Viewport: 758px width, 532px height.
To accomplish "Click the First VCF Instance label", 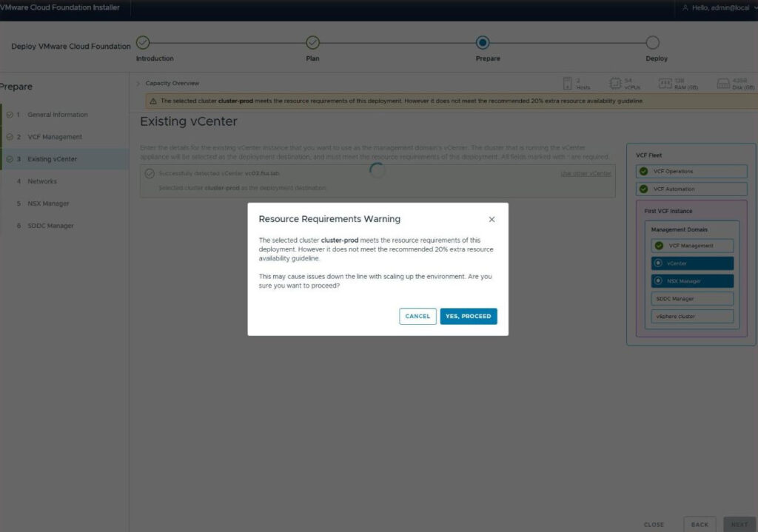I will click(668, 211).
